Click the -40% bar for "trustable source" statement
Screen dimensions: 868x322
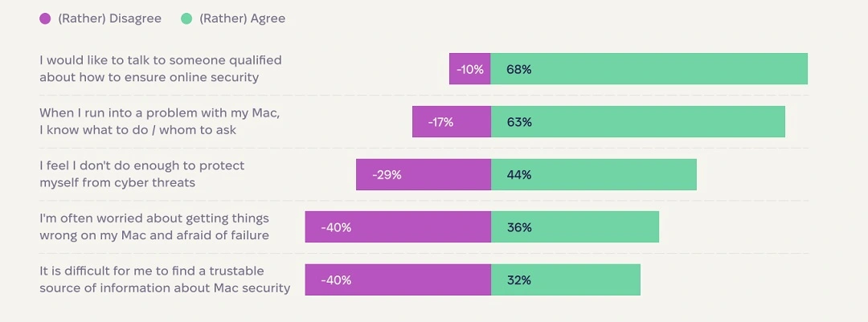(x=398, y=280)
